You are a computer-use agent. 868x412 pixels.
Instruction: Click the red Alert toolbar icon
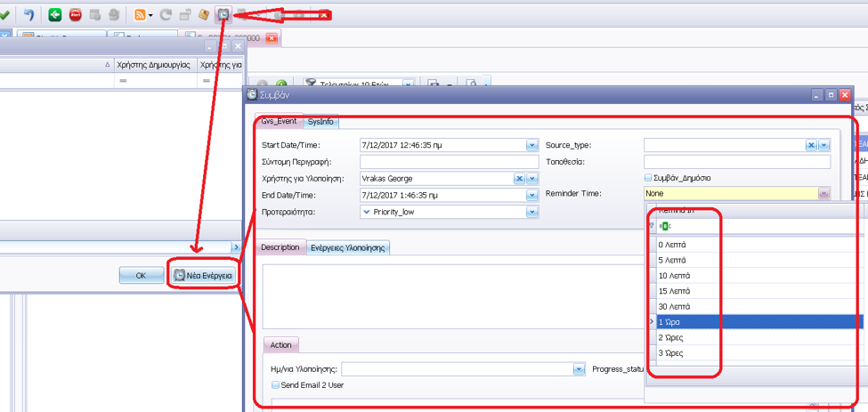click(76, 14)
